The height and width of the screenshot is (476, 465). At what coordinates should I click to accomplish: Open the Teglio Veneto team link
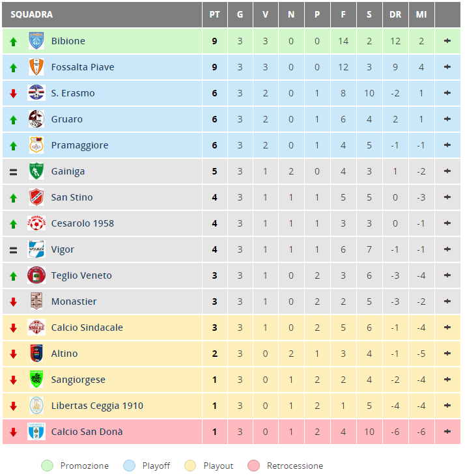click(x=81, y=275)
